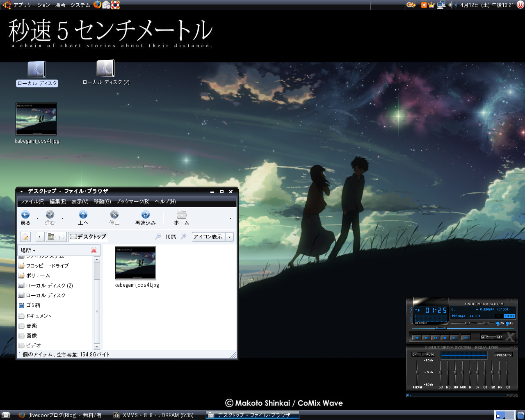Launch the mail icon in top panel
The image size is (525, 420).
coord(106,5)
